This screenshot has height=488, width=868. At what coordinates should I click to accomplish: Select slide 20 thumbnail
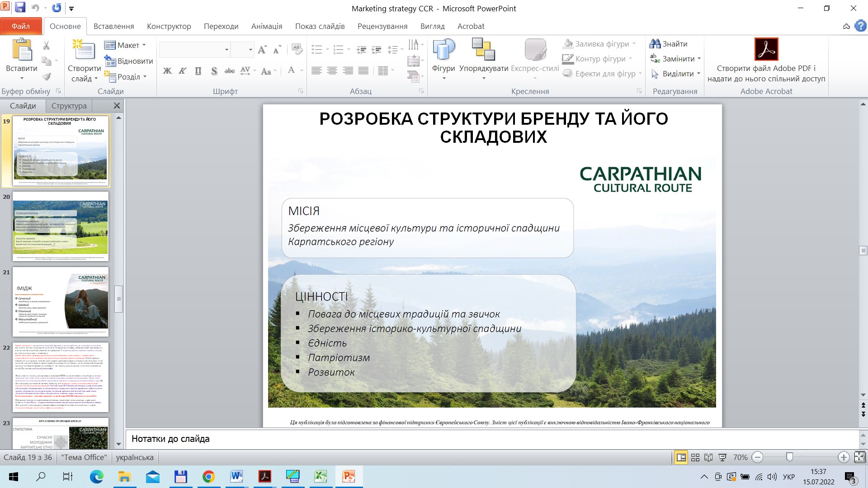click(61, 226)
